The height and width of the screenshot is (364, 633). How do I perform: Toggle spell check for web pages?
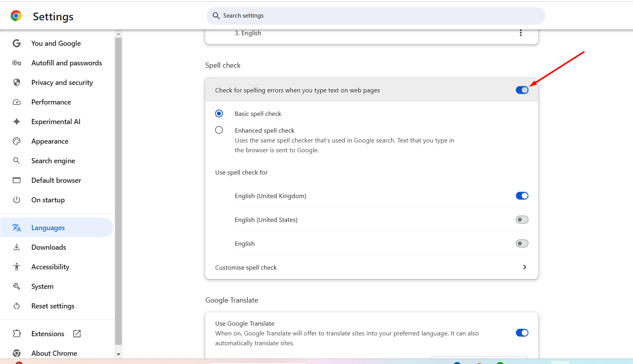click(522, 90)
